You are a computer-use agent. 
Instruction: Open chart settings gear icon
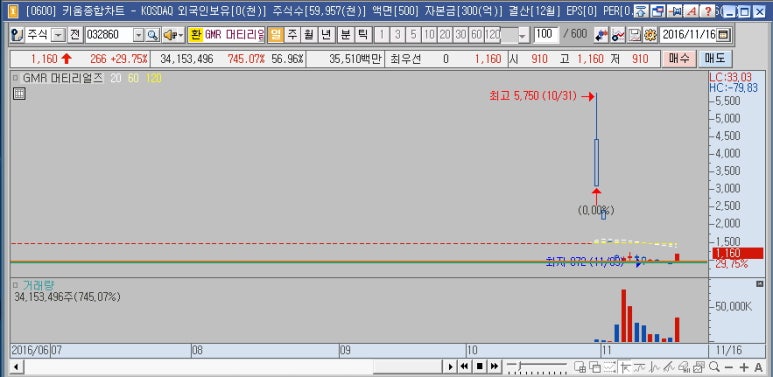(x=650, y=35)
